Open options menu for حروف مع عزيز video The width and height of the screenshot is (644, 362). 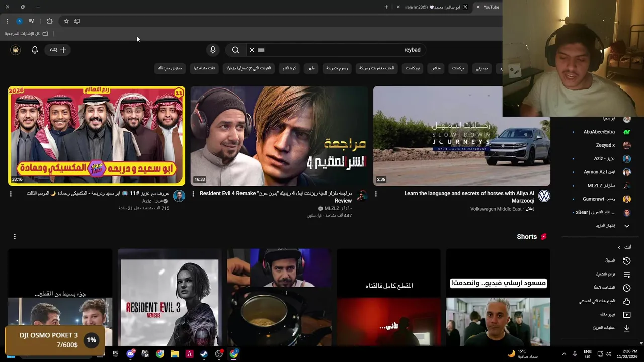coord(11,194)
